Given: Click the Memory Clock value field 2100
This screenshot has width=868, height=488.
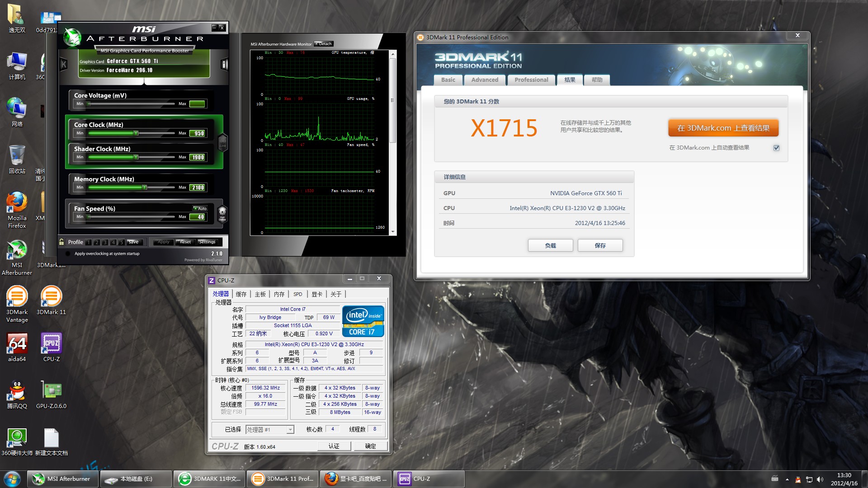Looking at the screenshot, I should pyautogui.click(x=198, y=188).
